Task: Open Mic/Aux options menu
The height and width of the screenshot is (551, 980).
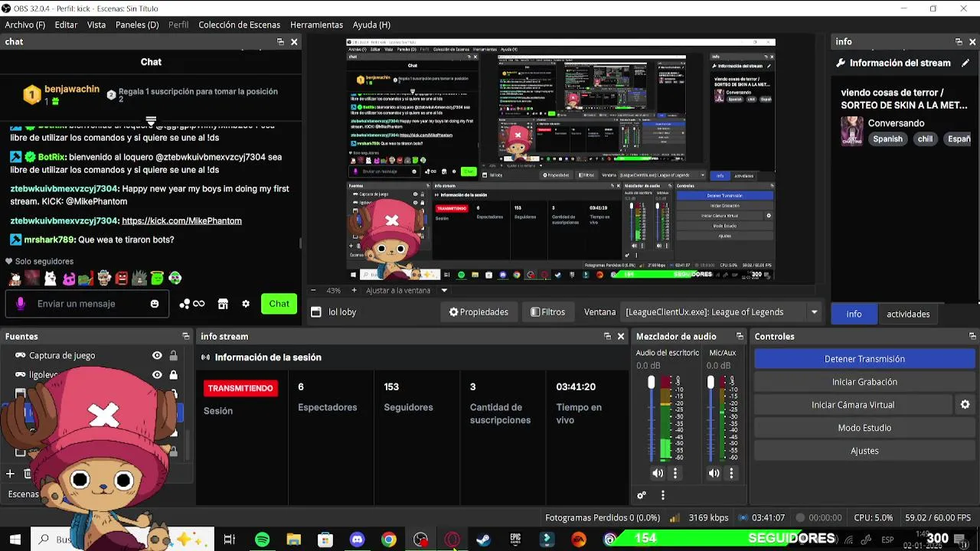Action: [731, 473]
